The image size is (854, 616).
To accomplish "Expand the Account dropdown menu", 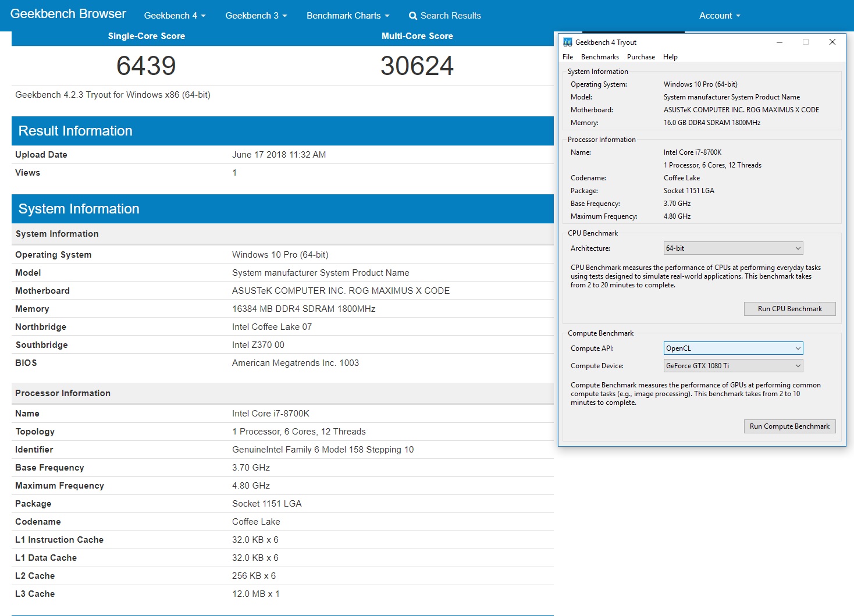I will [x=720, y=16].
